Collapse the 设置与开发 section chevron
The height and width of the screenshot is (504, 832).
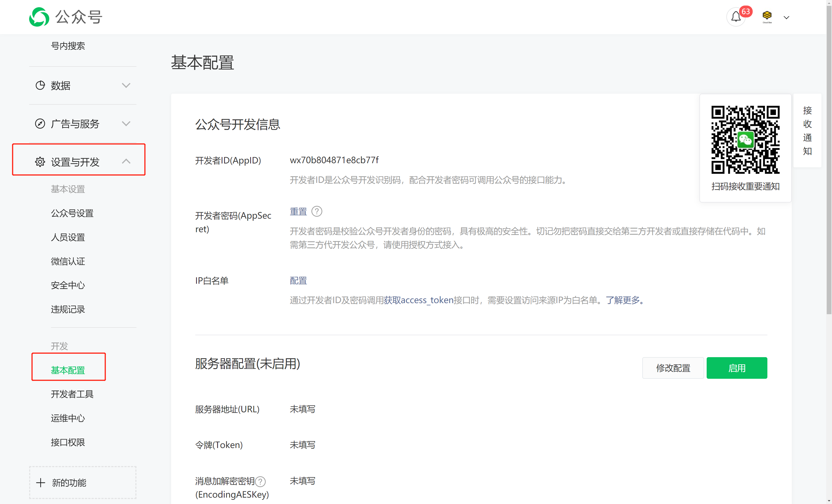point(126,162)
